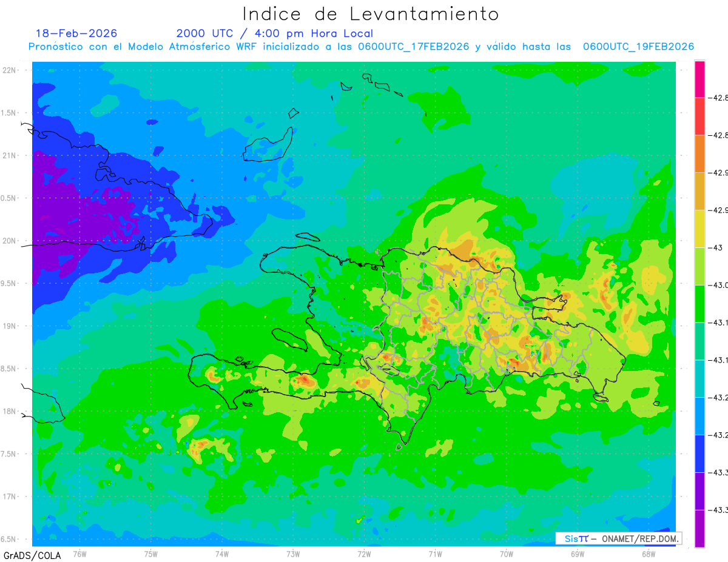Click the '22N' latitude label
The width and height of the screenshot is (728, 562).
click(10, 70)
